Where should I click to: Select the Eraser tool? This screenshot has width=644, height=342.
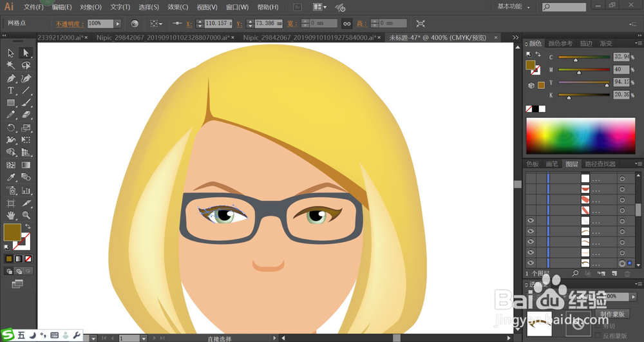[26, 115]
